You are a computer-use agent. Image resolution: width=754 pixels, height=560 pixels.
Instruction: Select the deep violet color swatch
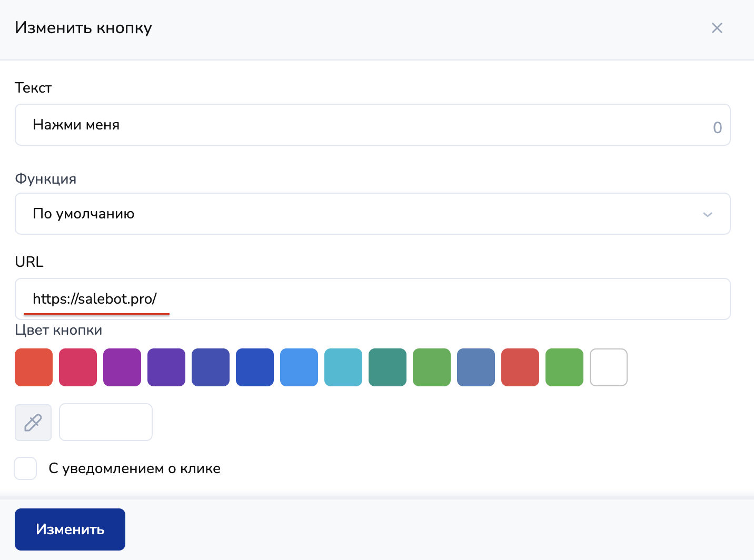click(x=166, y=367)
